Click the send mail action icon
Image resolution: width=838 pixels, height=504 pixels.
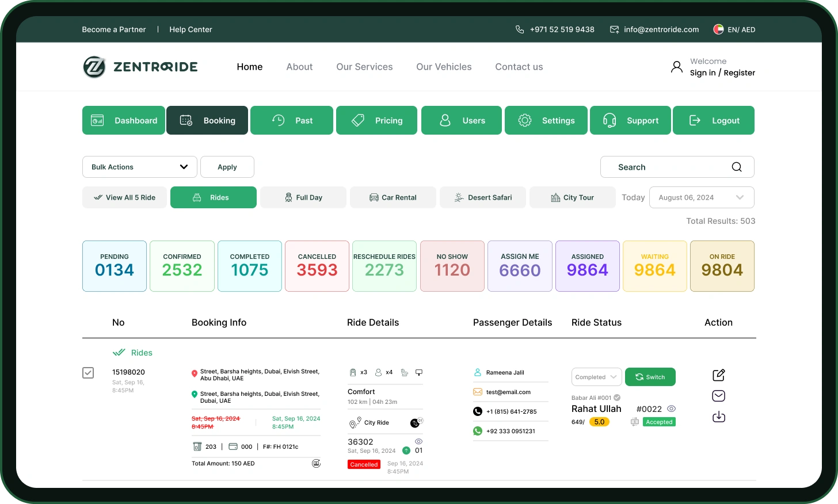tap(719, 396)
